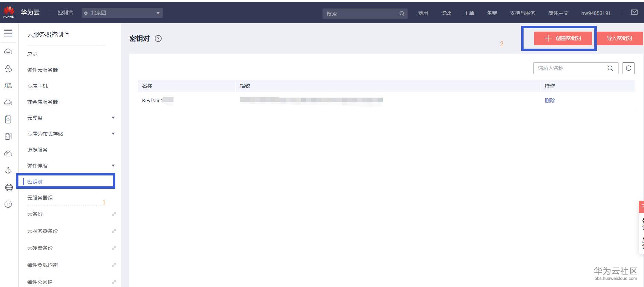644x287 pixels.
Task: Open 弹性公网IP in the sidebar
Action: pyautogui.click(x=40, y=282)
